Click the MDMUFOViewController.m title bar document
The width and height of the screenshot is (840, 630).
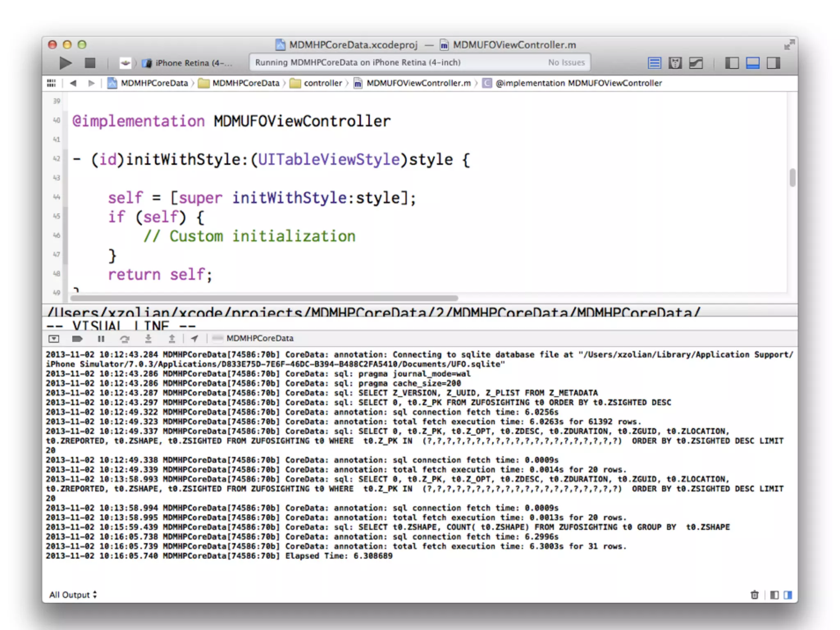[x=508, y=45]
